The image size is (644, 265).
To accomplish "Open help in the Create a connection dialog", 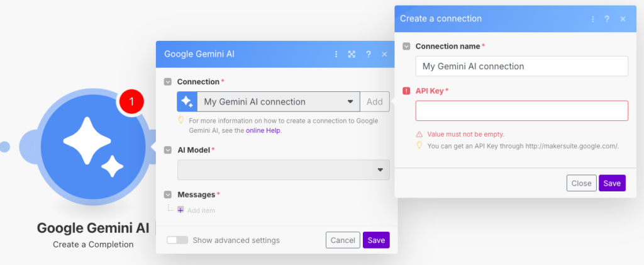I will click(607, 19).
